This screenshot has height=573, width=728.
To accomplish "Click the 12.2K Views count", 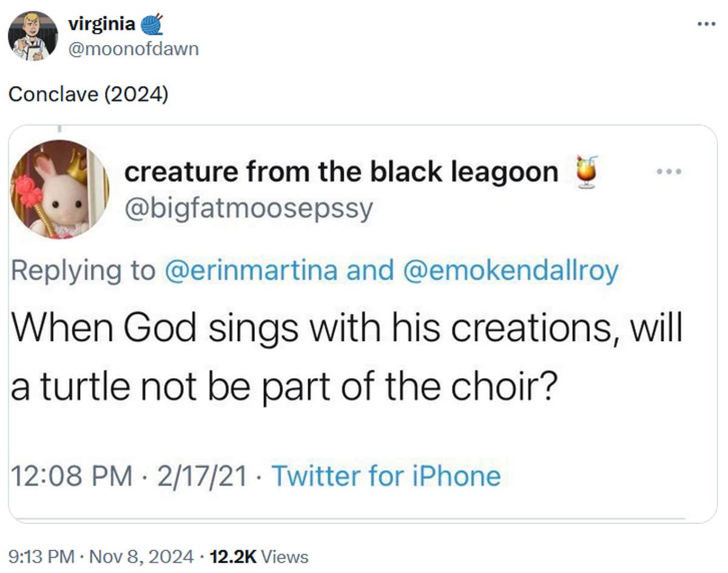I will pyautogui.click(x=258, y=556).
